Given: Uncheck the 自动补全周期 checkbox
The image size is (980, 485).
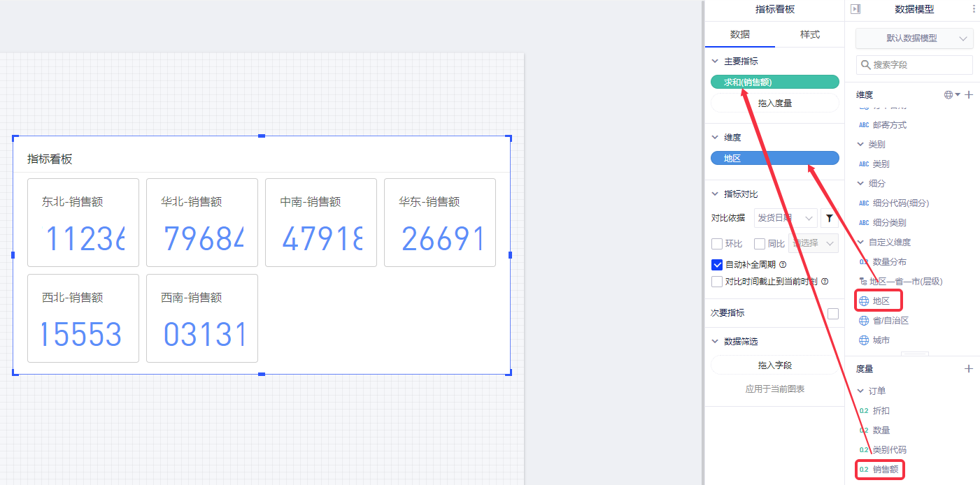Looking at the screenshot, I should click(x=717, y=265).
